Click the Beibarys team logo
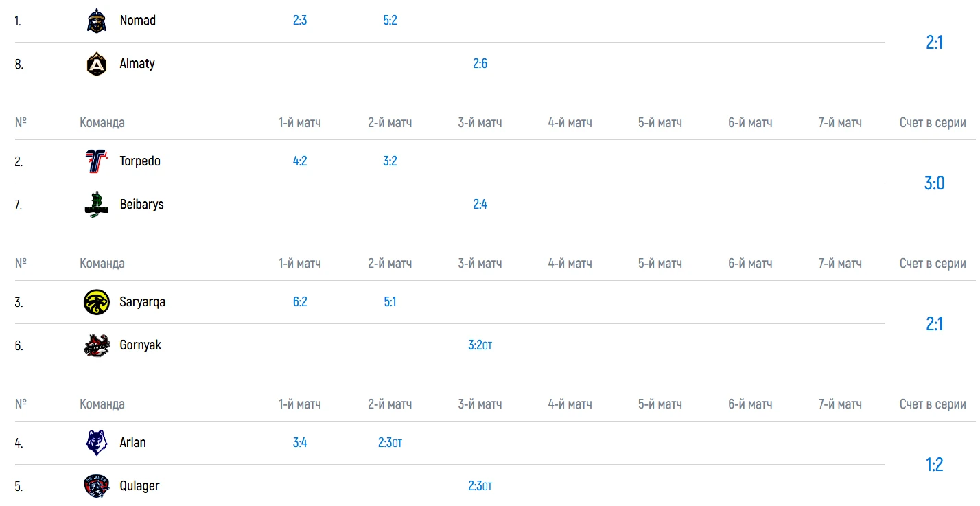 pyautogui.click(x=97, y=205)
